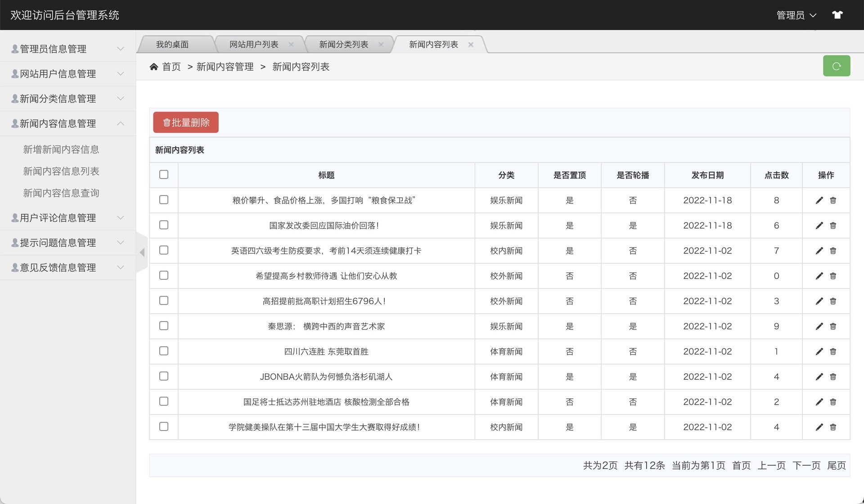Viewport: 864px width, 504px height.
Task: Switch to the 网站用户列表 tab
Action: 254,44
